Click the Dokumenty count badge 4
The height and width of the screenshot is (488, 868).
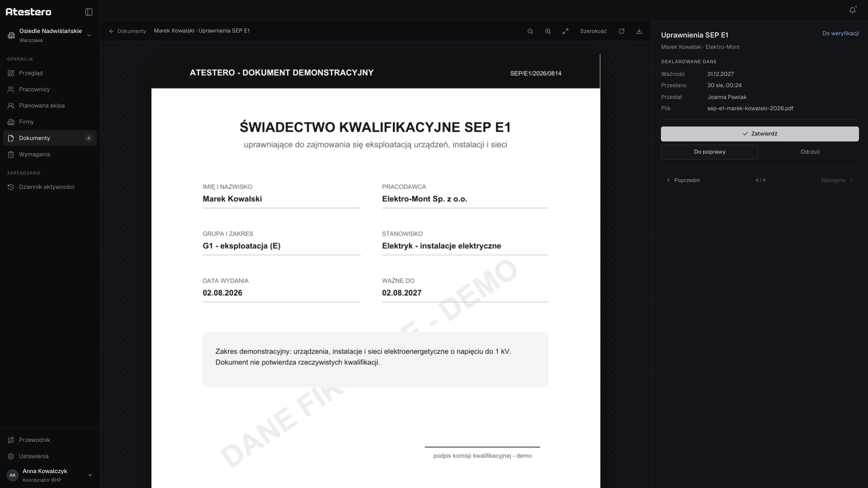point(89,138)
